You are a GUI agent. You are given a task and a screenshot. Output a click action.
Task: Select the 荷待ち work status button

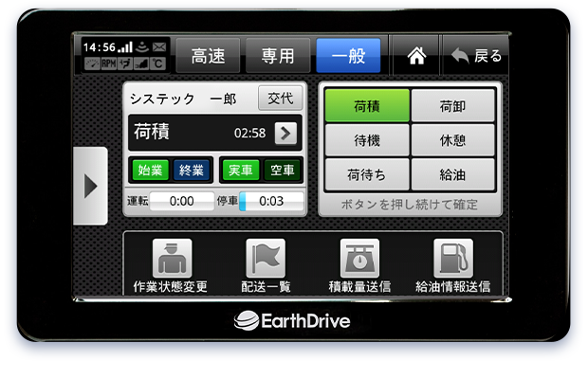[x=367, y=174]
